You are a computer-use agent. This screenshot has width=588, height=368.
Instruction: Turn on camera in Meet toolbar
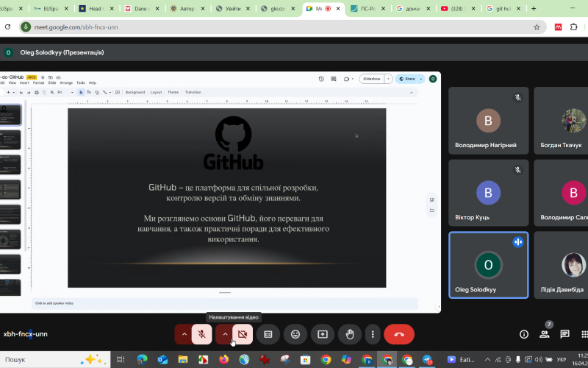coord(243,334)
